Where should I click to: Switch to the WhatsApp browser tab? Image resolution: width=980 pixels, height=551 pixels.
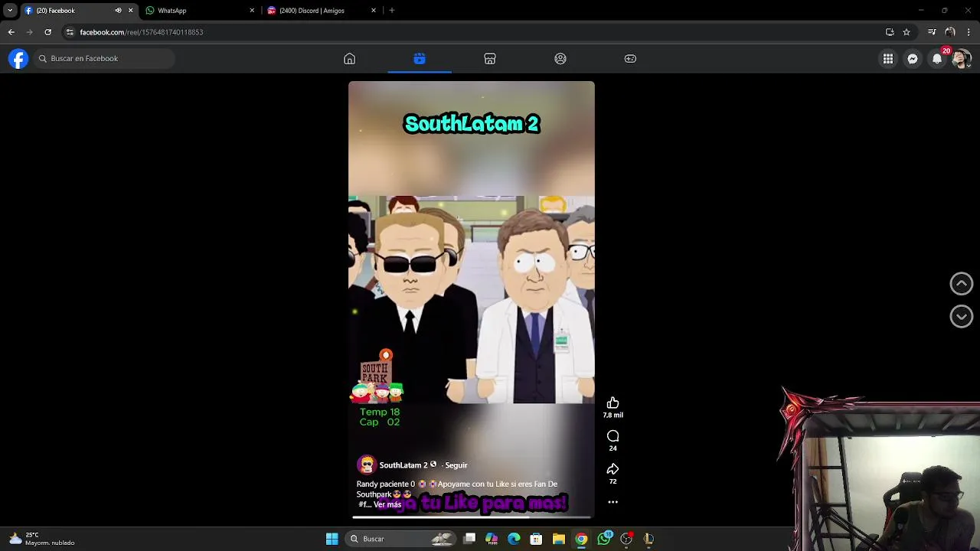pyautogui.click(x=199, y=11)
